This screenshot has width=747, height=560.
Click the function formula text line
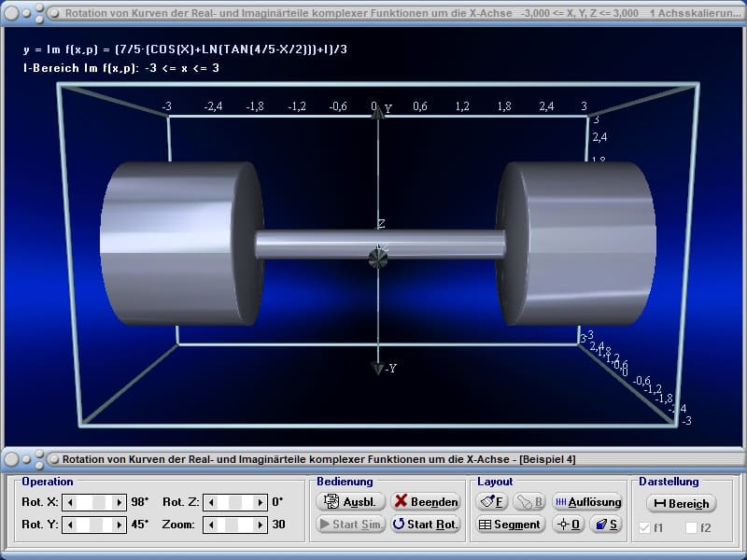point(185,49)
